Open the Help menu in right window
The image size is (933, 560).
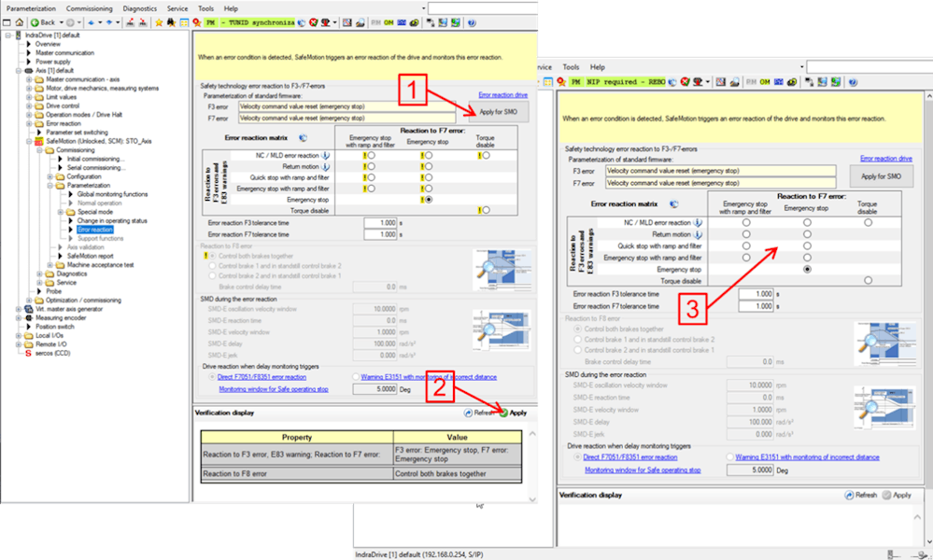coord(598,67)
